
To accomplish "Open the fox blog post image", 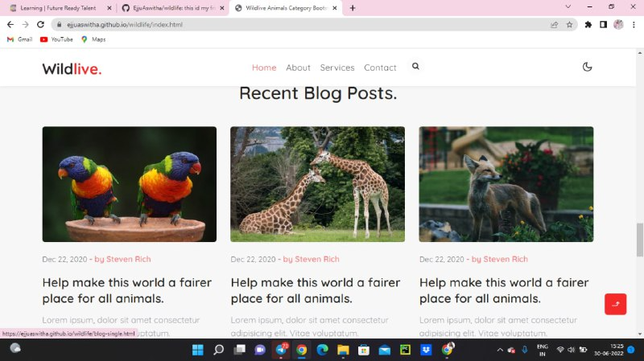I will coord(506,184).
